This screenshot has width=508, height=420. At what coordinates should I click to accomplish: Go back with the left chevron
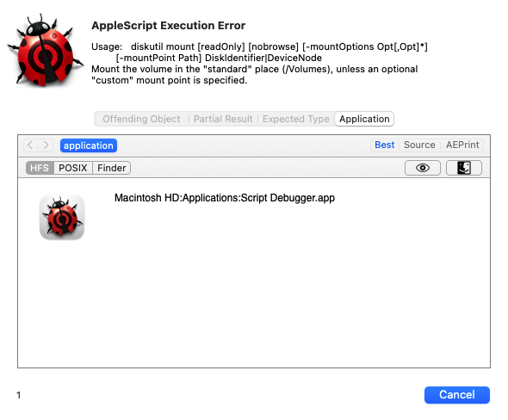coord(30,145)
